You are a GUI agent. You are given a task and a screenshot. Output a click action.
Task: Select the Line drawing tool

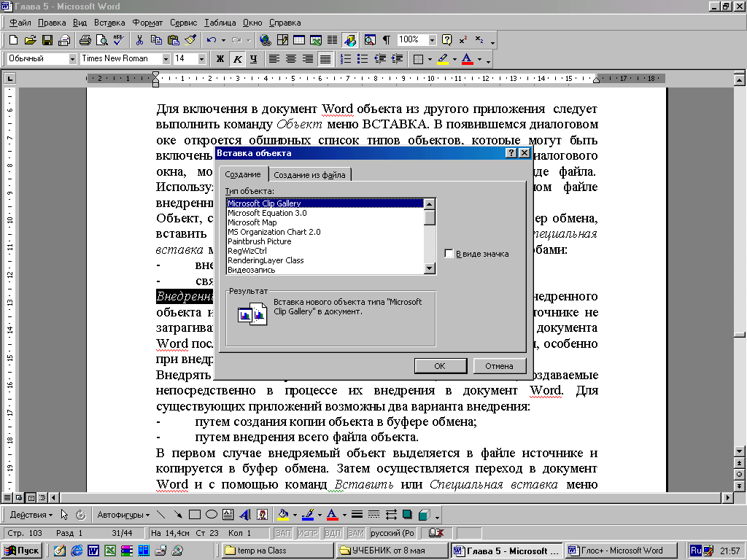161,514
